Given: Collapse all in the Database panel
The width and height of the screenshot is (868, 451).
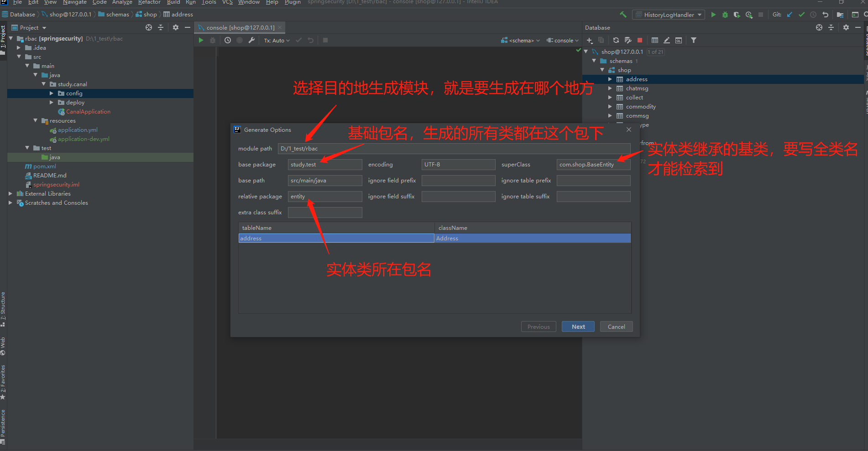Looking at the screenshot, I should pos(831,27).
